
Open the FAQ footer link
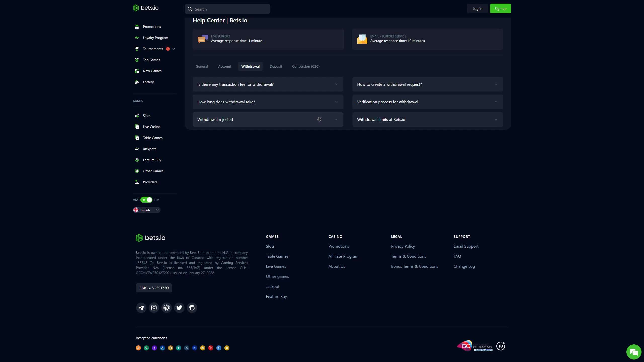click(457, 256)
